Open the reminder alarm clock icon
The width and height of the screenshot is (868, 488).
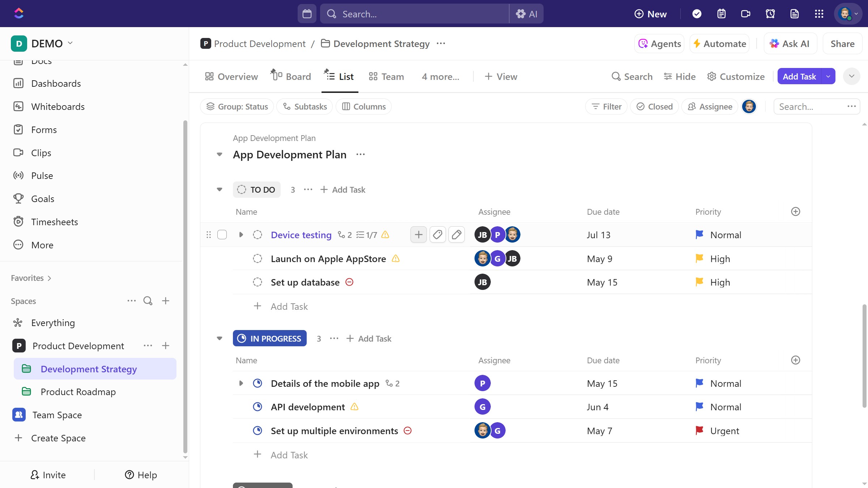tap(770, 14)
